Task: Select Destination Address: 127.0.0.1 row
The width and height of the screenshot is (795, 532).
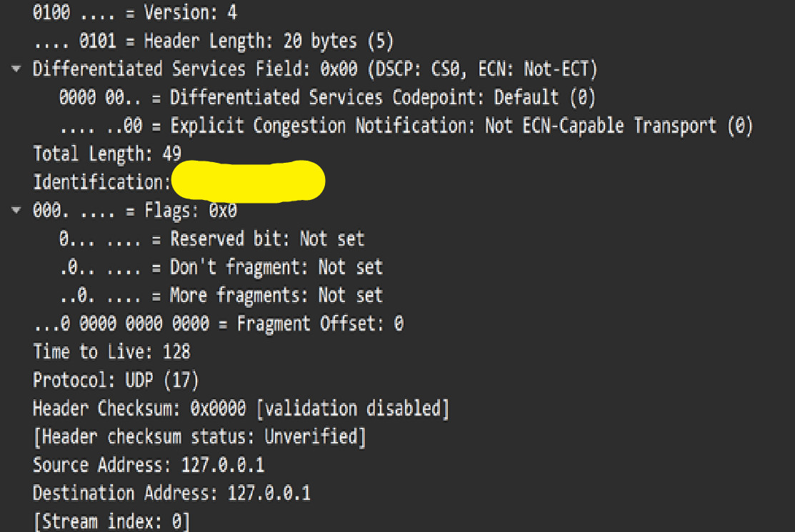Action: coord(172,493)
